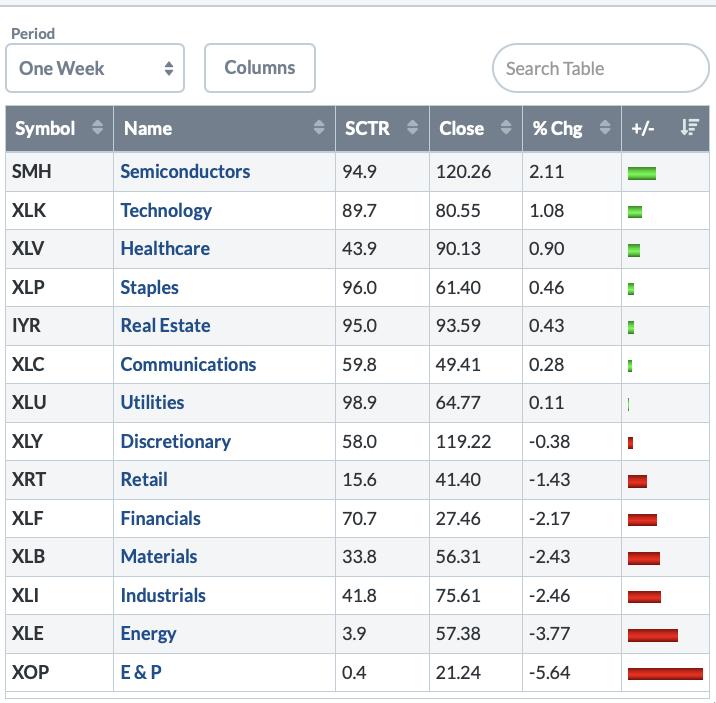Open the Period dropdown showing One Week
This screenshot has height=703, width=716.
[x=95, y=68]
